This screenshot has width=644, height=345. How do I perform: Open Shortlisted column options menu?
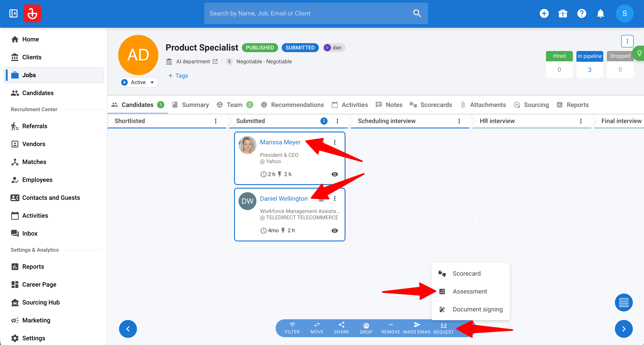click(x=215, y=121)
